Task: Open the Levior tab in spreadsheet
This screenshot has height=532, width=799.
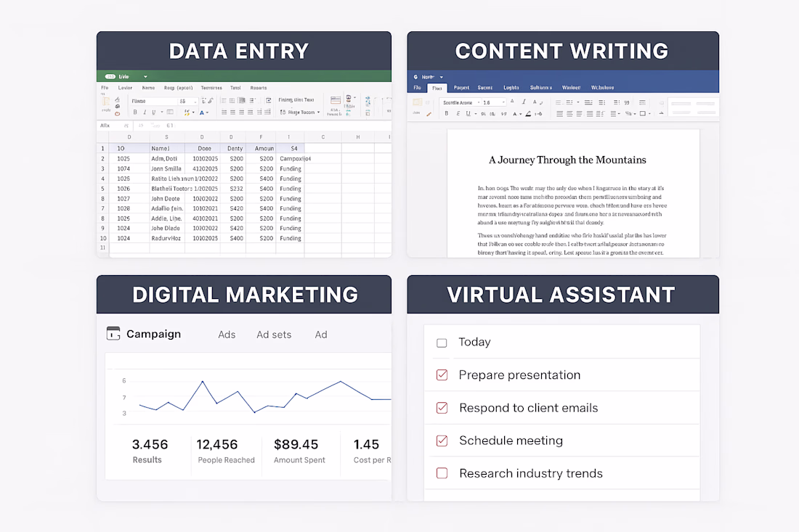Action: (x=125, y=88)
